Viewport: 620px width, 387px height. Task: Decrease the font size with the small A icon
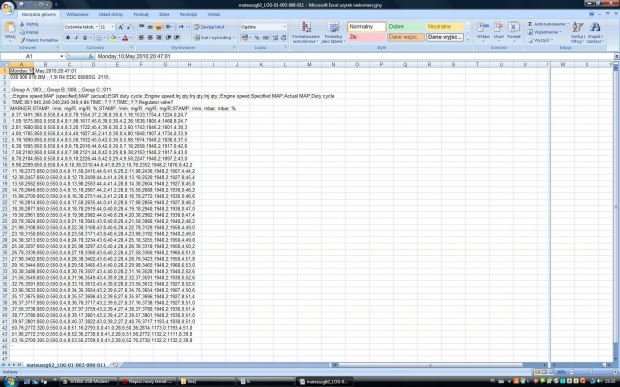[x=129, y=27]
